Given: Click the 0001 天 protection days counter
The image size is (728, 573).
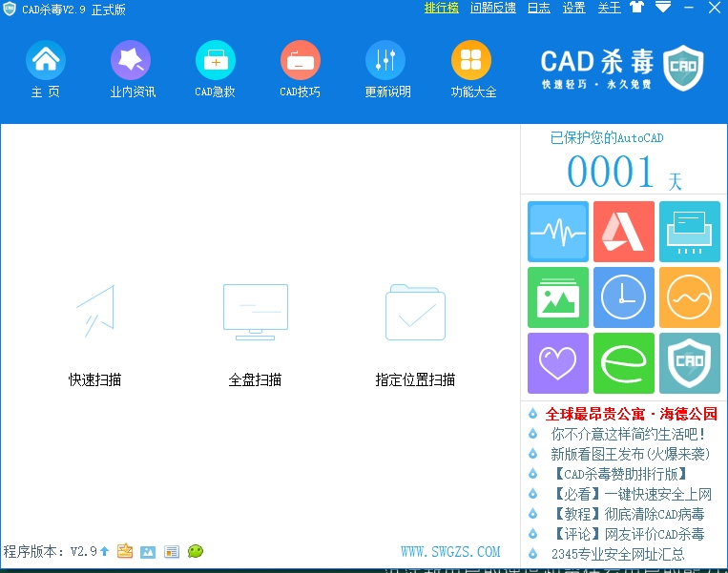Looking at the screenshot, I should coord(624,172).
